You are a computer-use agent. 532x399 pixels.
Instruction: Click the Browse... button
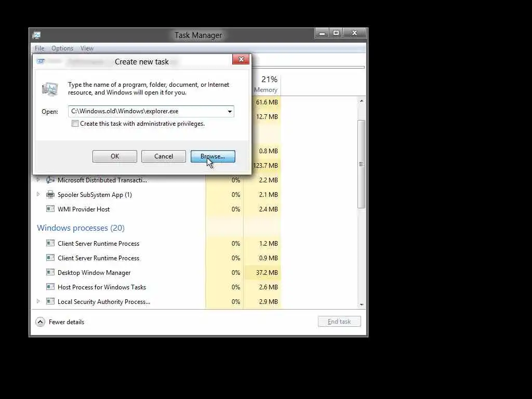pyautogui.click(x=212, y=156)
